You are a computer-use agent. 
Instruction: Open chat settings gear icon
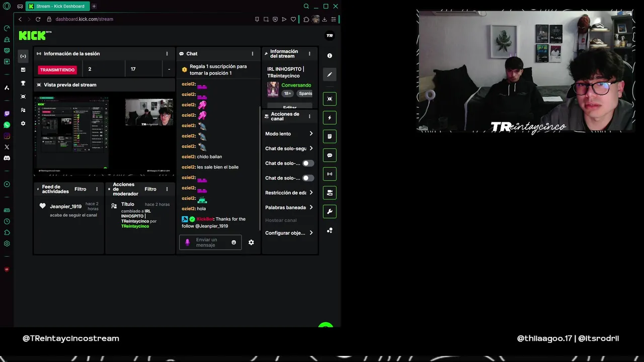click(251, 242)
